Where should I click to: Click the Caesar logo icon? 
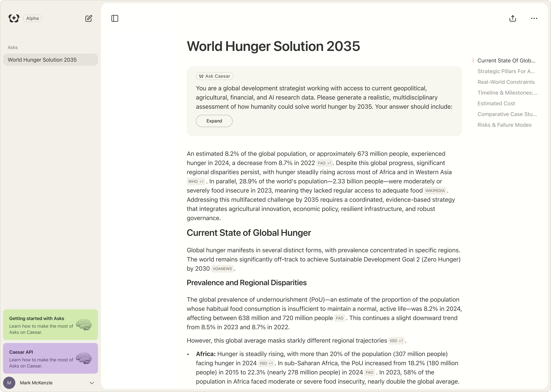[14, 18]
